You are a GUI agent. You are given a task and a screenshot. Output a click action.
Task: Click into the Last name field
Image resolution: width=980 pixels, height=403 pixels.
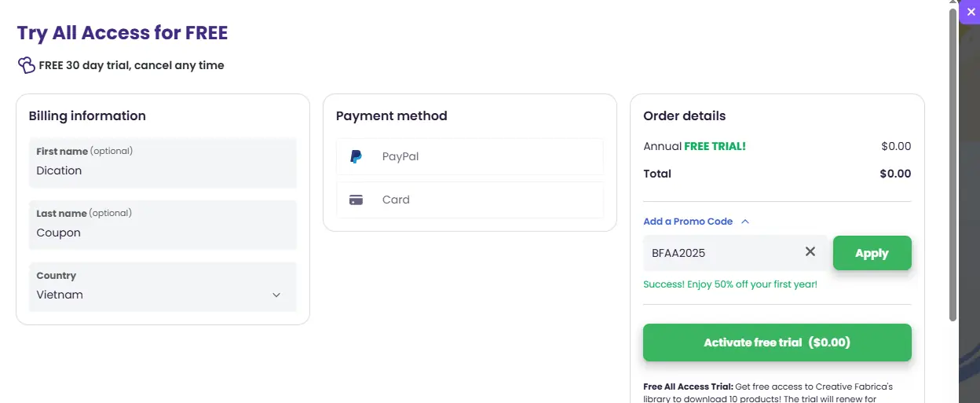163,233
